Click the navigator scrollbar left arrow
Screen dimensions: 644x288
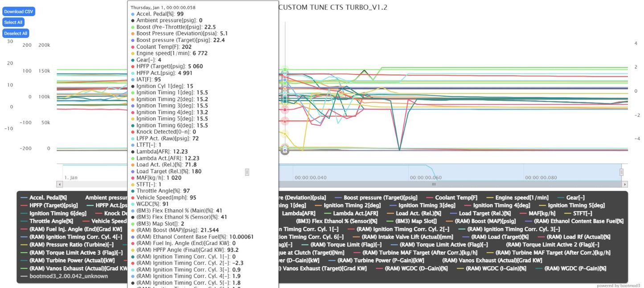click(59, 184)
